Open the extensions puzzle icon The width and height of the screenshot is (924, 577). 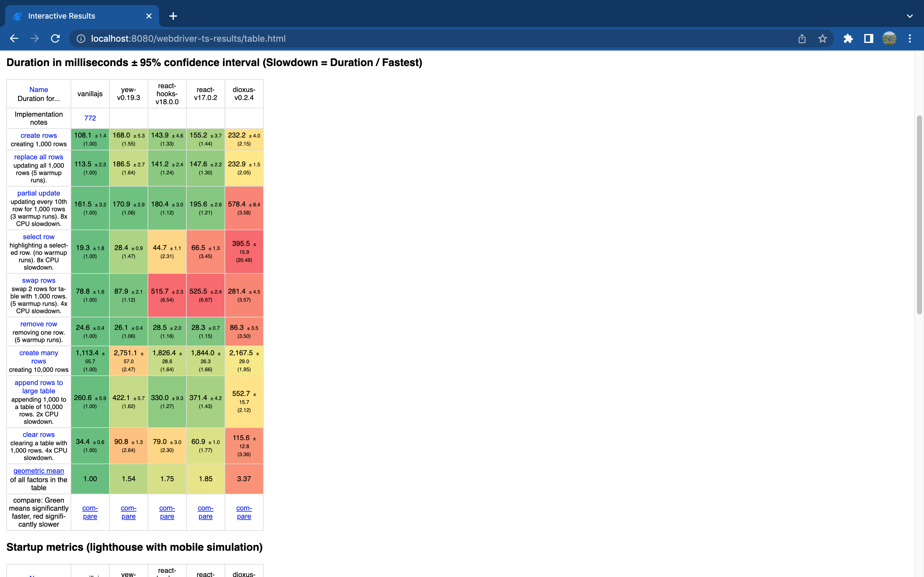click(x=848, y=38)
